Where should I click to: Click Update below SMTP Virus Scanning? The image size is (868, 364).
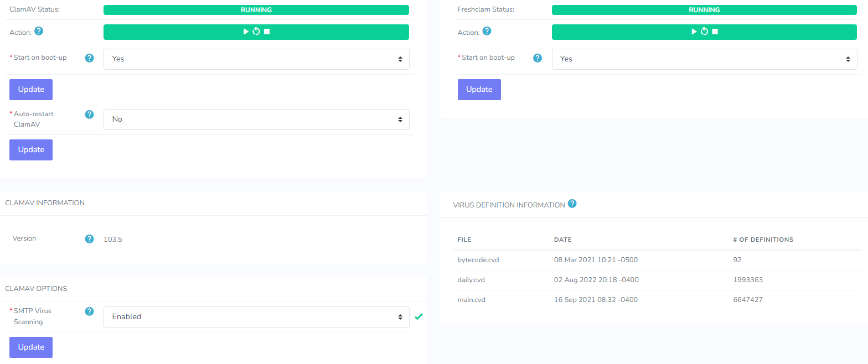(31, 347)
